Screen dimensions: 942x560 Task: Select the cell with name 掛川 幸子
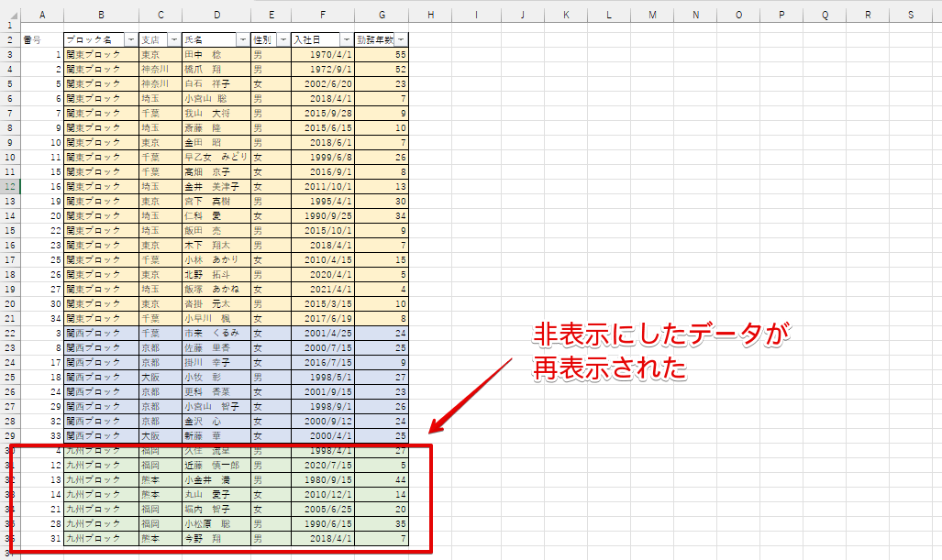216,363
